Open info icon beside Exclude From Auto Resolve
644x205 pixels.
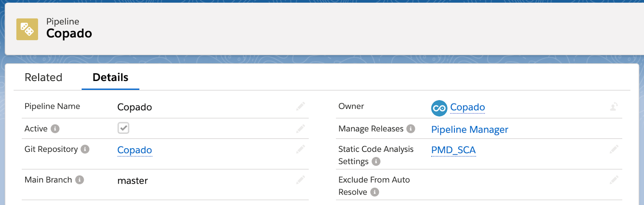pos(375,192)
